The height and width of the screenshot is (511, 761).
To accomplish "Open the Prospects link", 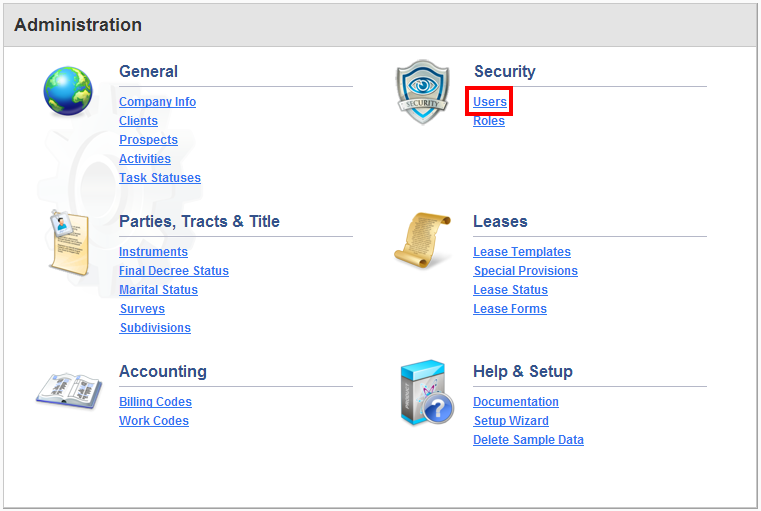I will (149, 140).
